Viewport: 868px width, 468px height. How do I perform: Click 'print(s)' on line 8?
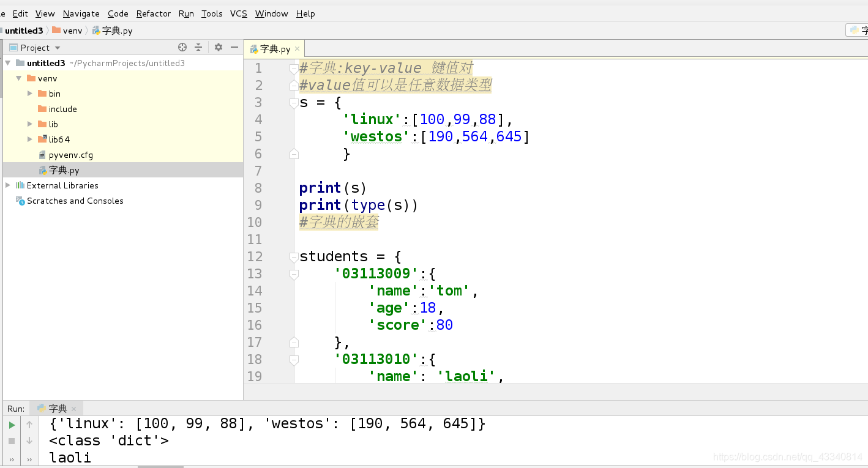333,188
